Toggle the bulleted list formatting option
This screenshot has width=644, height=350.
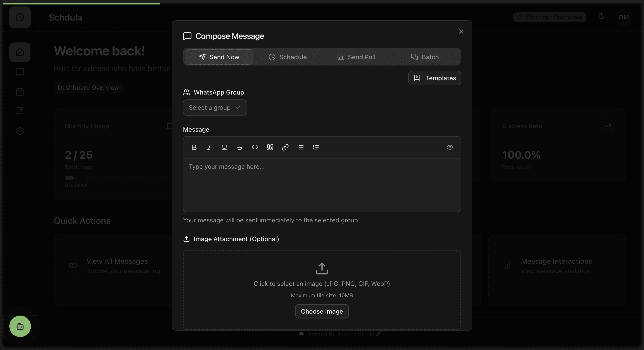coord(301,147)
